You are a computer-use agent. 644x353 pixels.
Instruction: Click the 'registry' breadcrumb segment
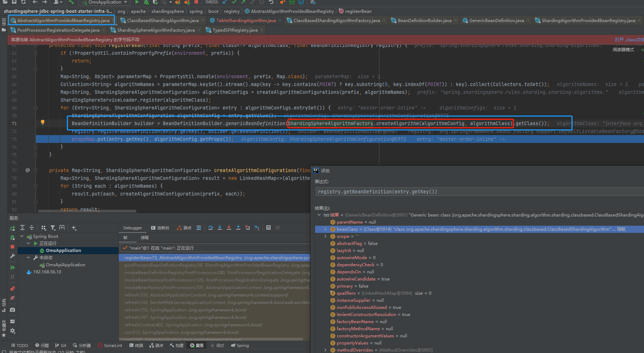tap(232, 11)
